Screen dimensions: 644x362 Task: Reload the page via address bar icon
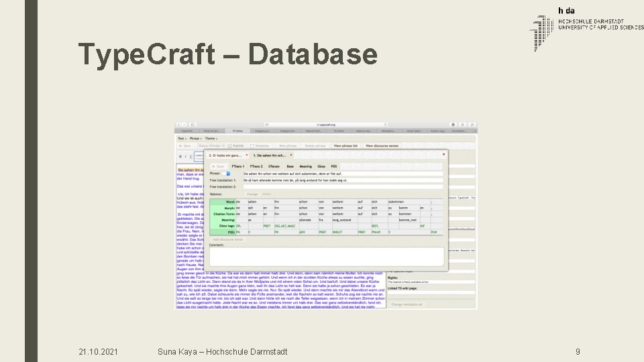click(x=385, y=125)
